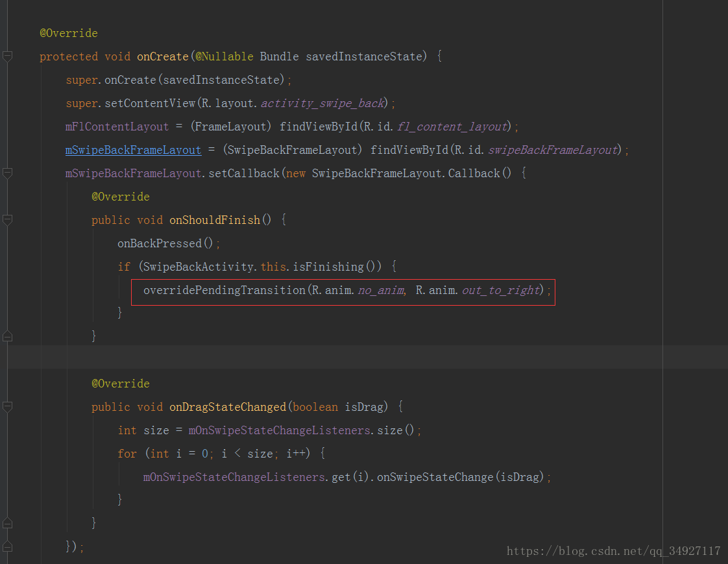Click savedInstanceState in the onCreate signature

pos(364,56)
